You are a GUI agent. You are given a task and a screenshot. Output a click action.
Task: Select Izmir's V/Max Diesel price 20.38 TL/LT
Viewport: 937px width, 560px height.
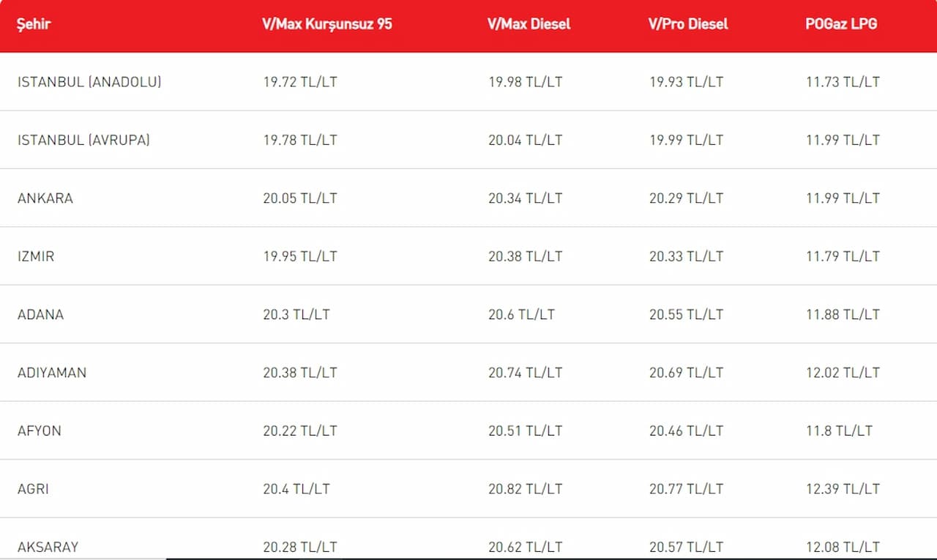pyautogui.click(x=525, y=256)
